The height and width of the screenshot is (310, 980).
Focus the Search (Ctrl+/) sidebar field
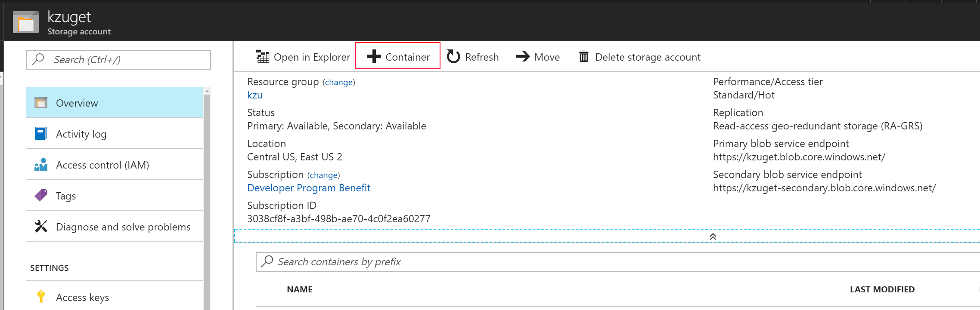[x=118, y=59]
